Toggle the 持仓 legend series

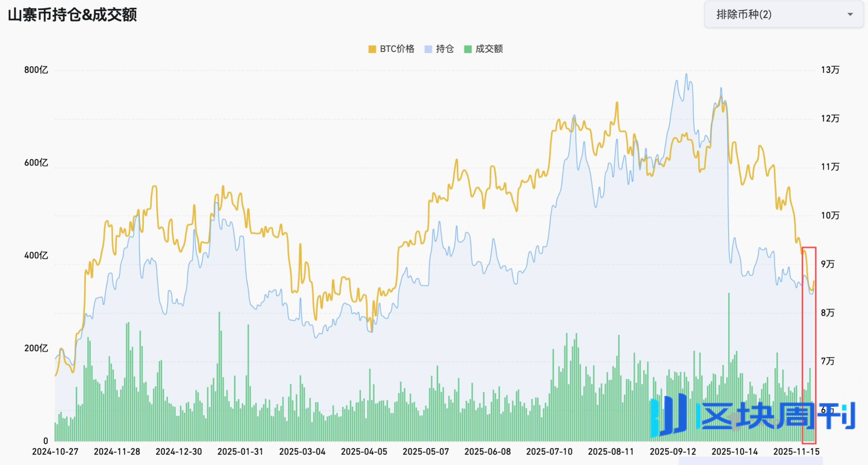tap(445, 49)
